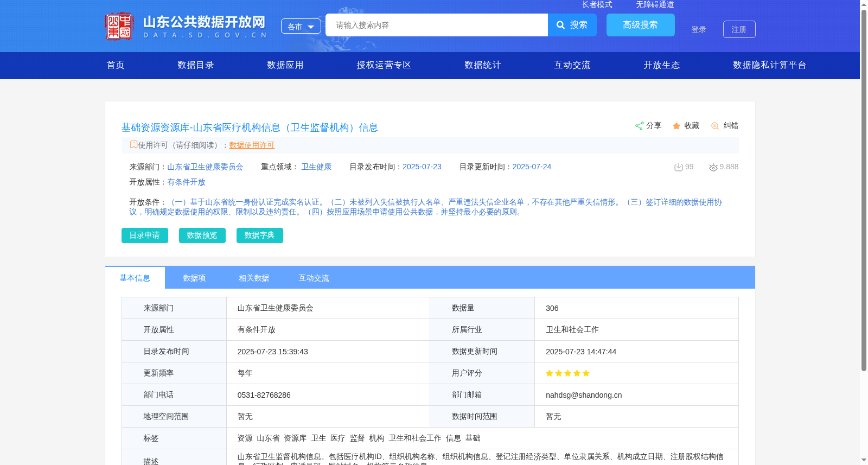Click the scrollbar up arrow
The image size is (868, 465).
864,4
